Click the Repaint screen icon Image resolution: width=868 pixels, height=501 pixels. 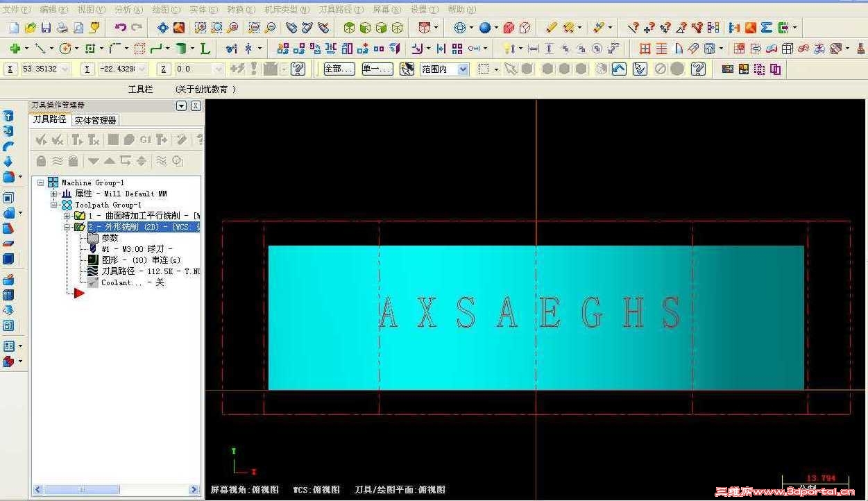click(179, 28)
